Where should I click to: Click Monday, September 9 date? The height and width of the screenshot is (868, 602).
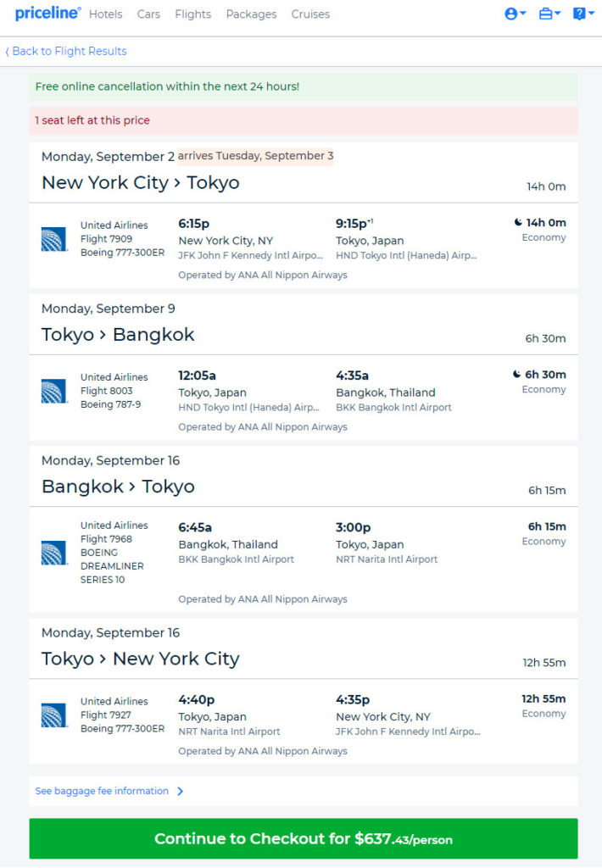click(108, 309)
